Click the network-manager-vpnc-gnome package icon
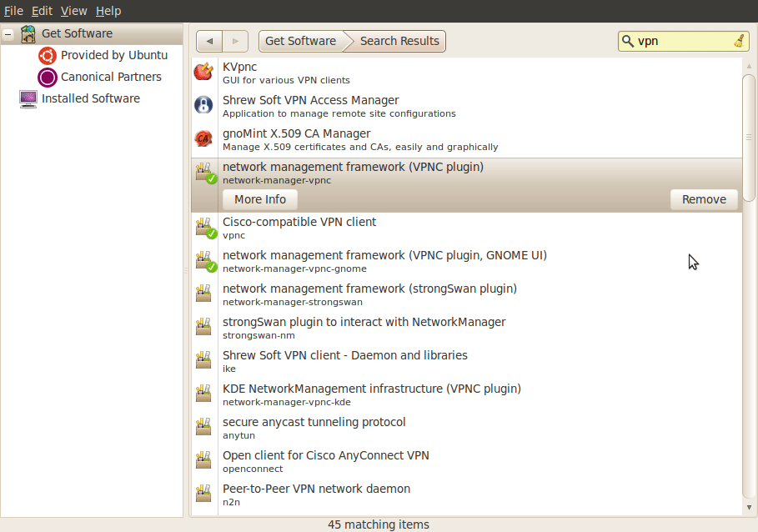 pyautogui.click(x=206, y=261)
